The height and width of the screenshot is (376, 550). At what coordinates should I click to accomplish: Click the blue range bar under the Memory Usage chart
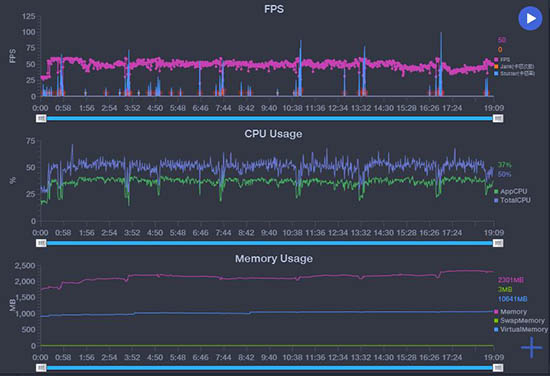tap(270, 368)
